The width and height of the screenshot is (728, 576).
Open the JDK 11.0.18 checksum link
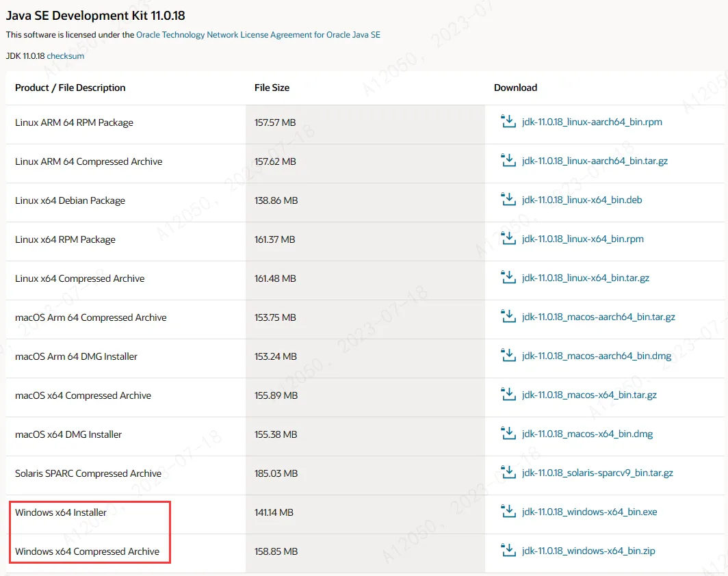click(x=66, y=55)
